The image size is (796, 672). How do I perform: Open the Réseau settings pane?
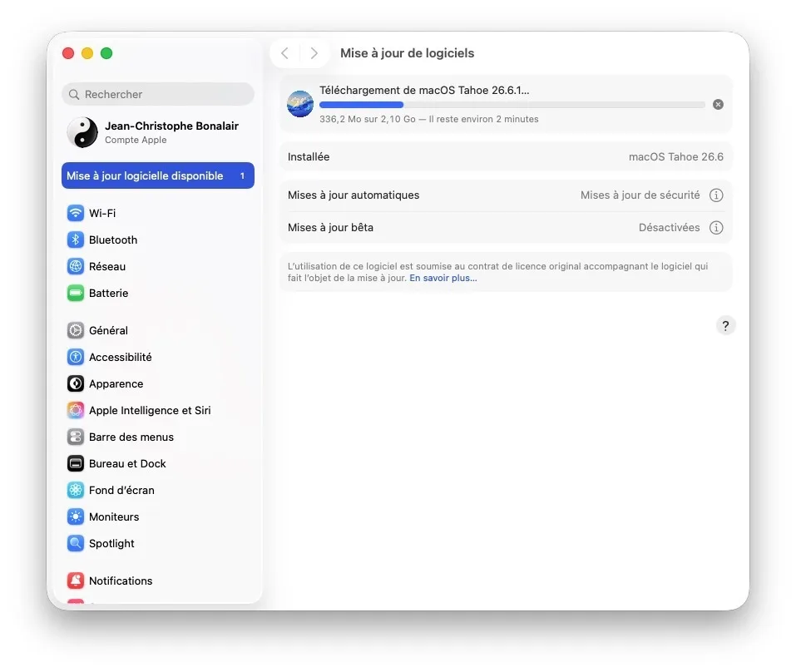coord(158,266)
